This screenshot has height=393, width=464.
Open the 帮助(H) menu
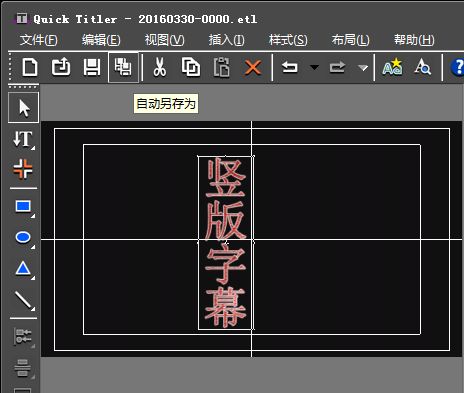[x=414, y=40]
